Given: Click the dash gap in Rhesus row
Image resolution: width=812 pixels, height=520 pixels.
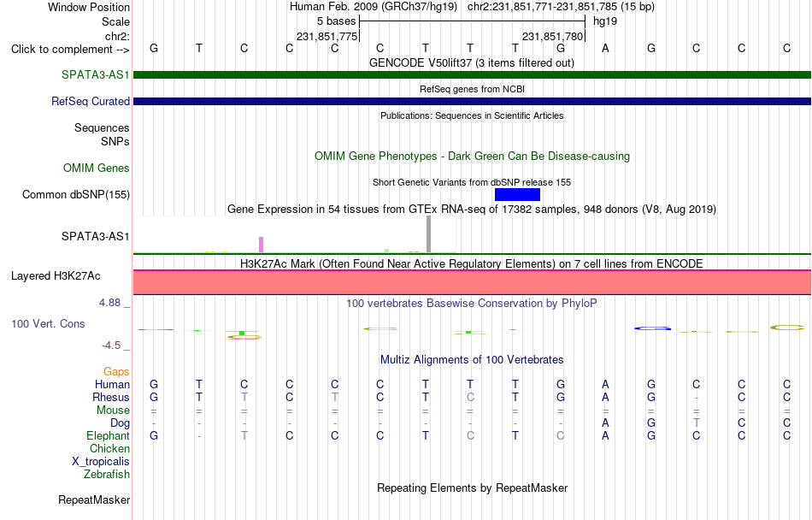Looking at the screenshot, I should click(x=696, y=398).
